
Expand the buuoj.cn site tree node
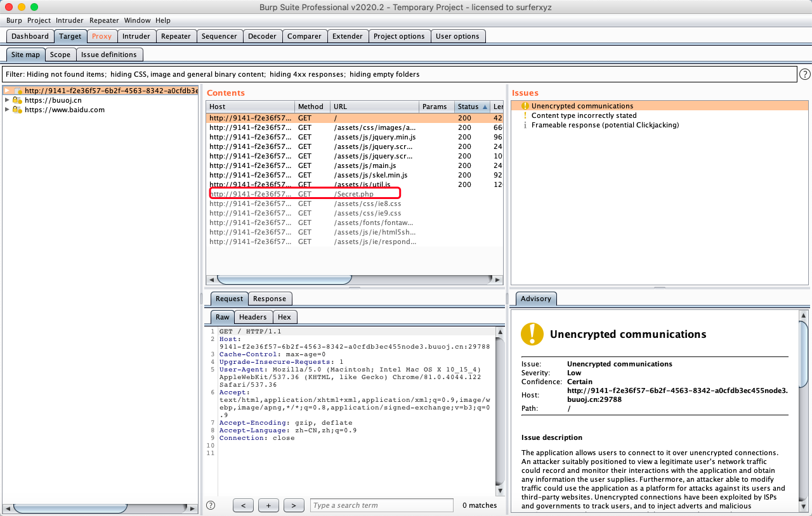pyautogui.click(x=7, y=100)
